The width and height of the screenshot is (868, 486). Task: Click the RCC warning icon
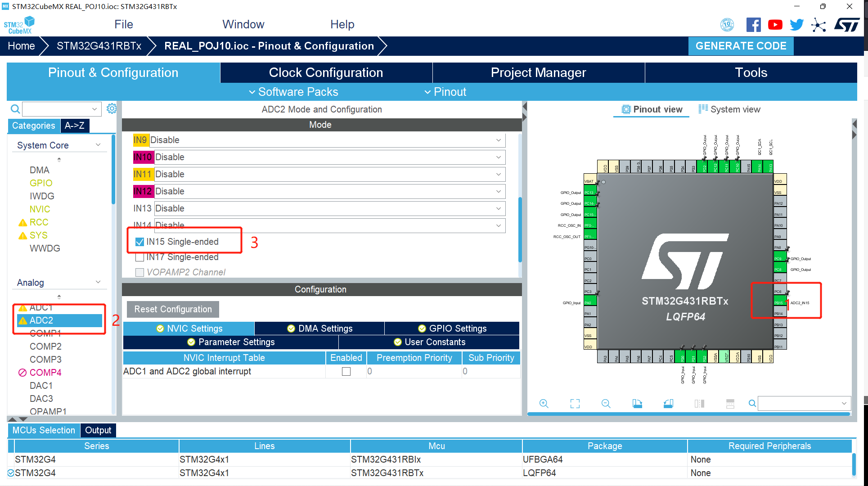[x=22, y=223]
